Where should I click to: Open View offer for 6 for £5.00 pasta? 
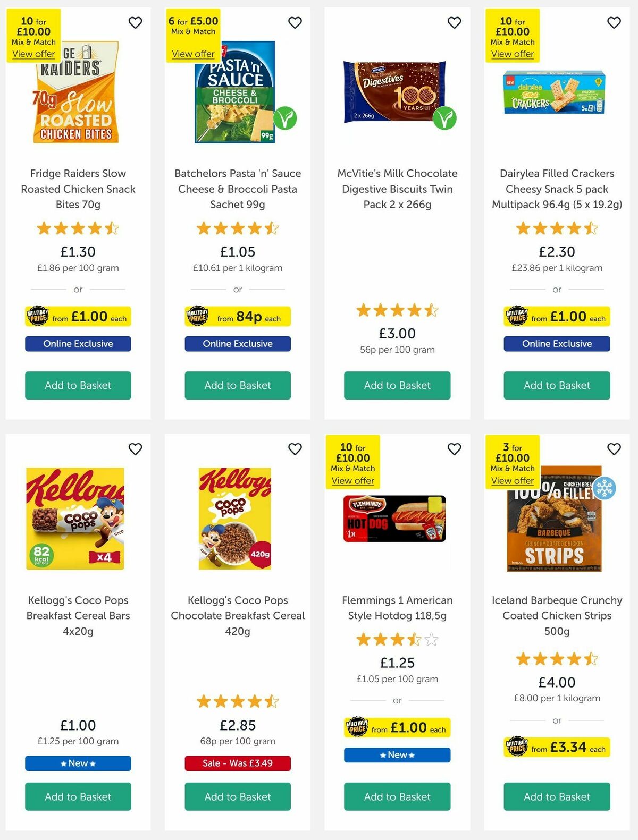(x=192, y=54)
